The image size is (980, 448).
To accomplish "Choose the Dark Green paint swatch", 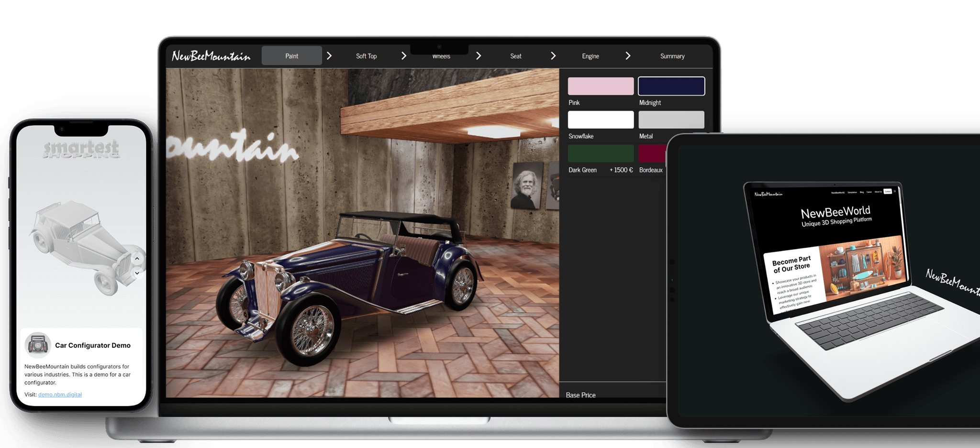I will point(601,153).
